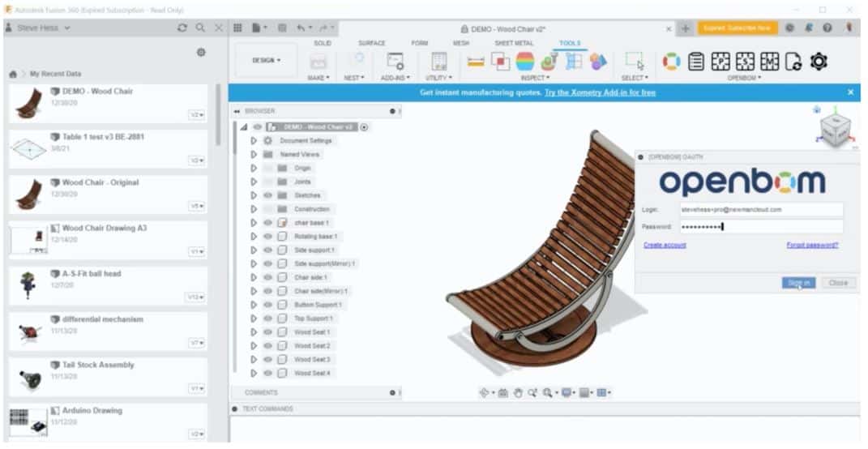The height and width of the screenshot is (449, 868).
Task: Switch to the Mesh tab
Action: point(461,43)
